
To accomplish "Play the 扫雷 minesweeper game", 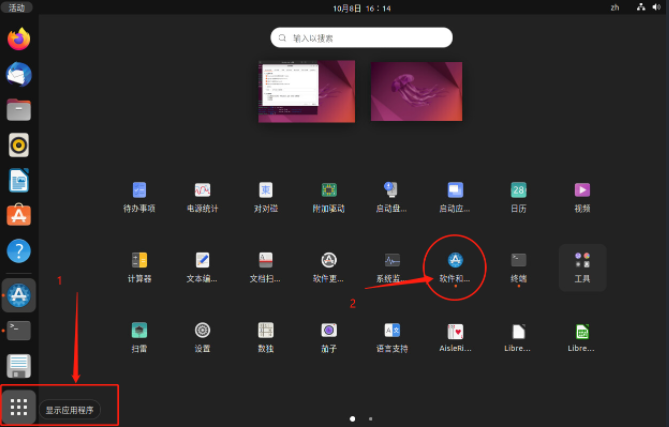I will coord(139,337).
